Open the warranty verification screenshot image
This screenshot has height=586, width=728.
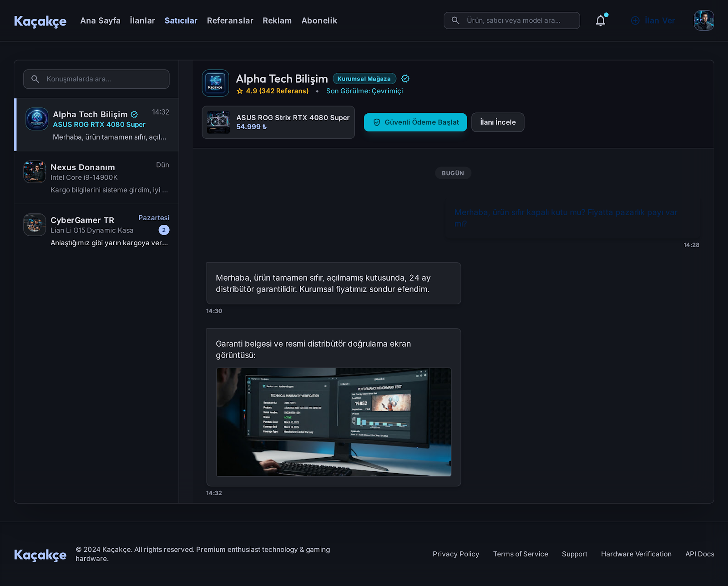[334, 422]
